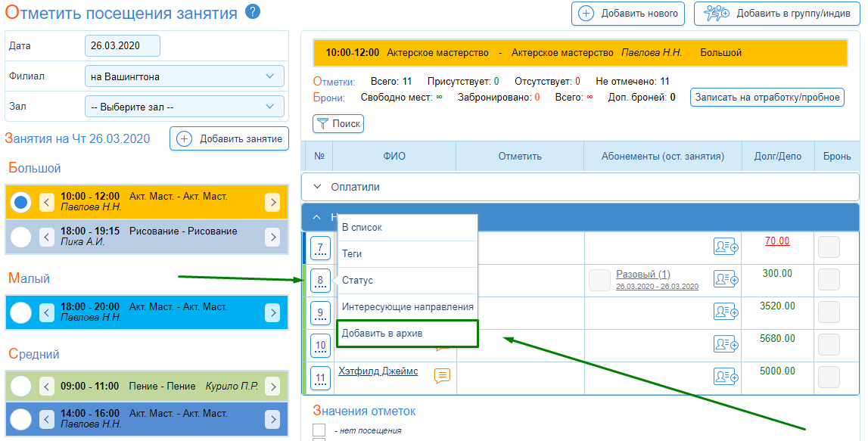The image size is (868, 441).
Task: Open the Филиал dropdown
Action: coord(185,76)
